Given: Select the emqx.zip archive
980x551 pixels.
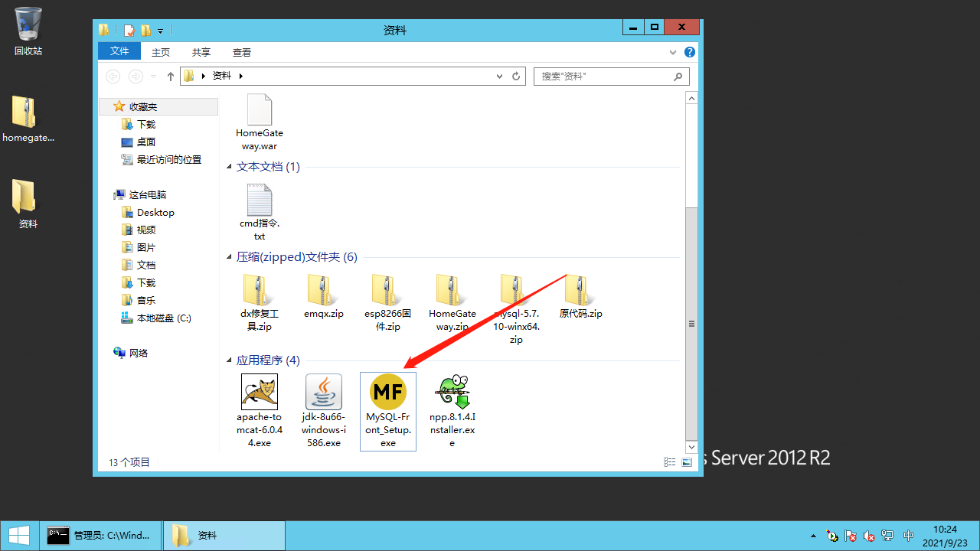Looking at the screenshot, I should click(323, 297).
